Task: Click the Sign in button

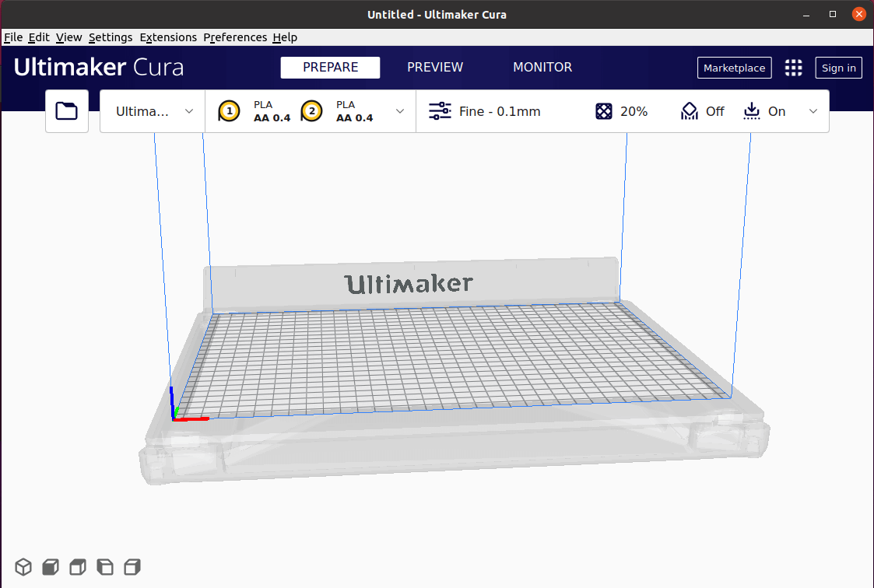Action: click(x=838, y=68)
